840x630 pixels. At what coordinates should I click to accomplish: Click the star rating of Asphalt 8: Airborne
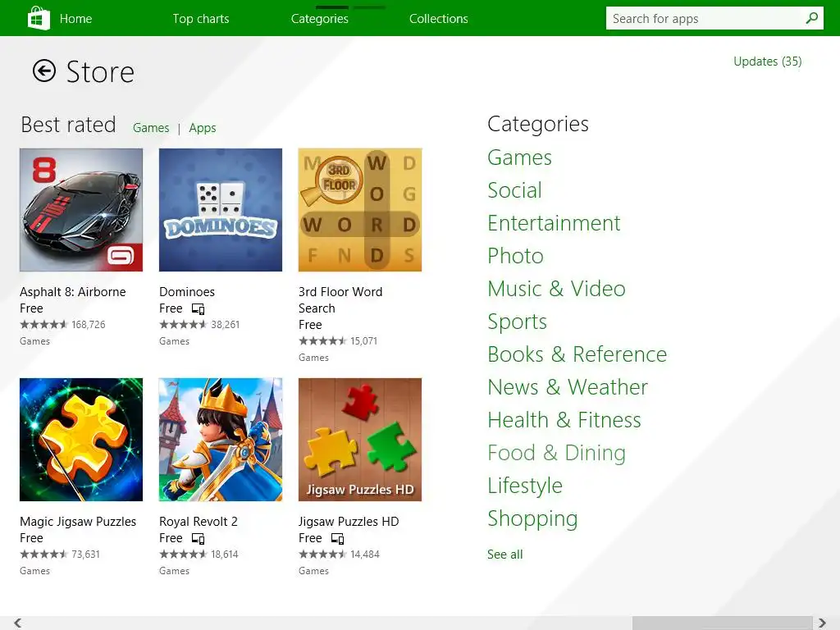pyautogui.click(x=44, y=325)
